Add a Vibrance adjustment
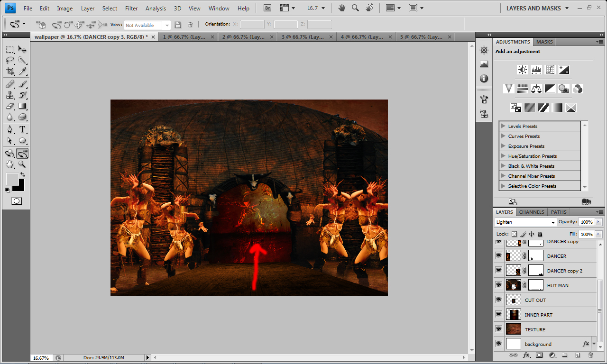 pyautogui.click(x=509, y=89)
